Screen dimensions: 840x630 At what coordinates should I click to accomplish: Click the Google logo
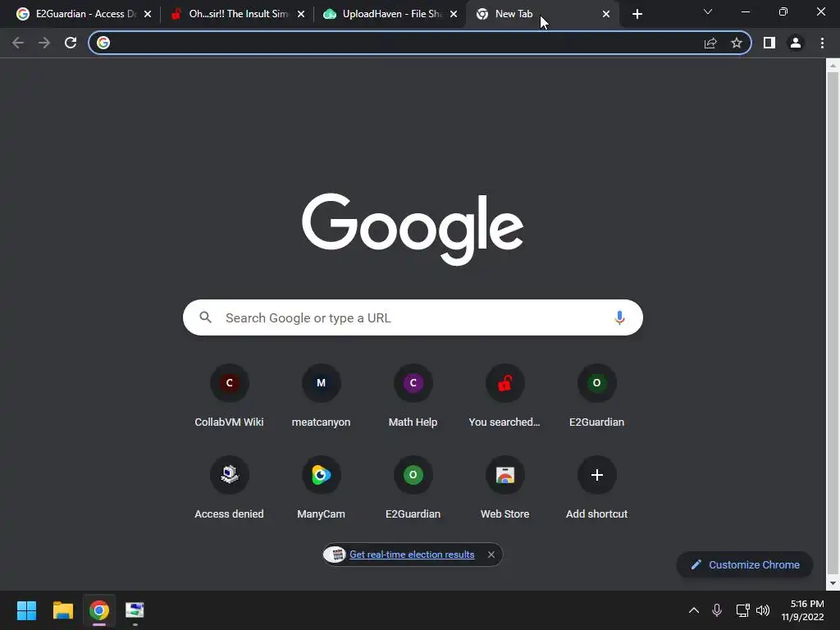[413, 229]
